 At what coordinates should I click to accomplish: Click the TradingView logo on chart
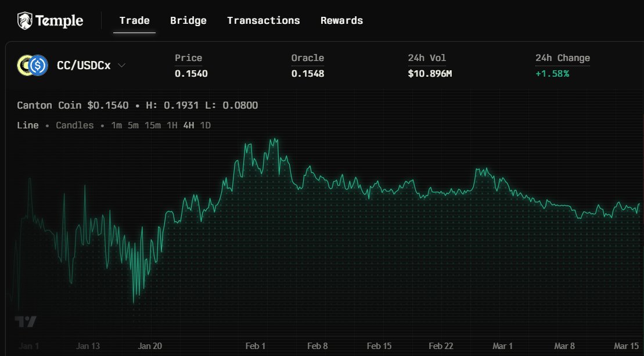(26, 321)
